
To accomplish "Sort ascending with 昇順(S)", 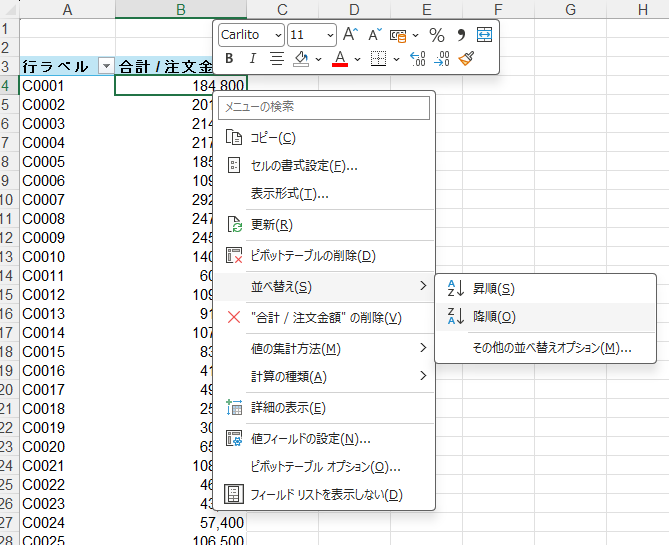I will [x=545, y=289].
